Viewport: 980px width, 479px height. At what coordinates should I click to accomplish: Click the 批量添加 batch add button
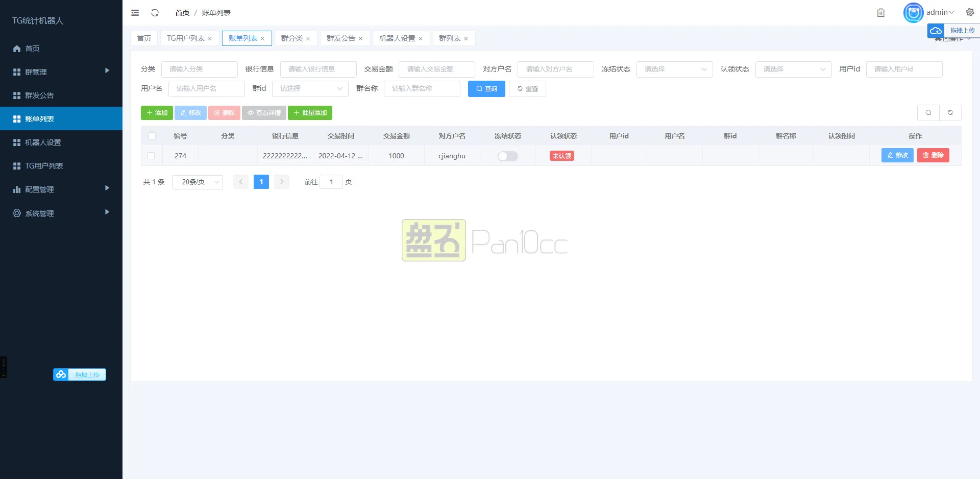click(310, 112)
